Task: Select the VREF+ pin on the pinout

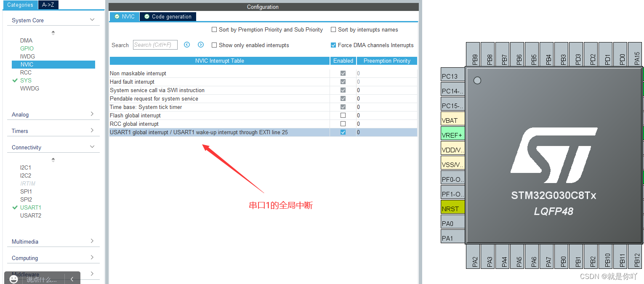Action: pos(452,133)
